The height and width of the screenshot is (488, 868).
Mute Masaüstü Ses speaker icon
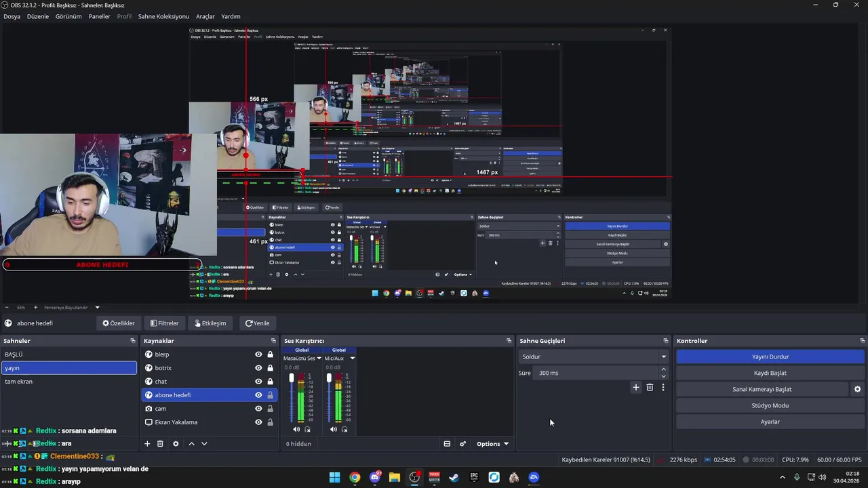pyautogui.click(x=296, y=429)
